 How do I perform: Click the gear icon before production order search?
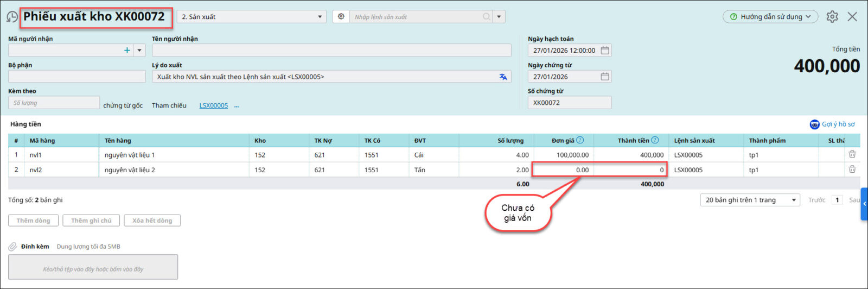point(341,17)
